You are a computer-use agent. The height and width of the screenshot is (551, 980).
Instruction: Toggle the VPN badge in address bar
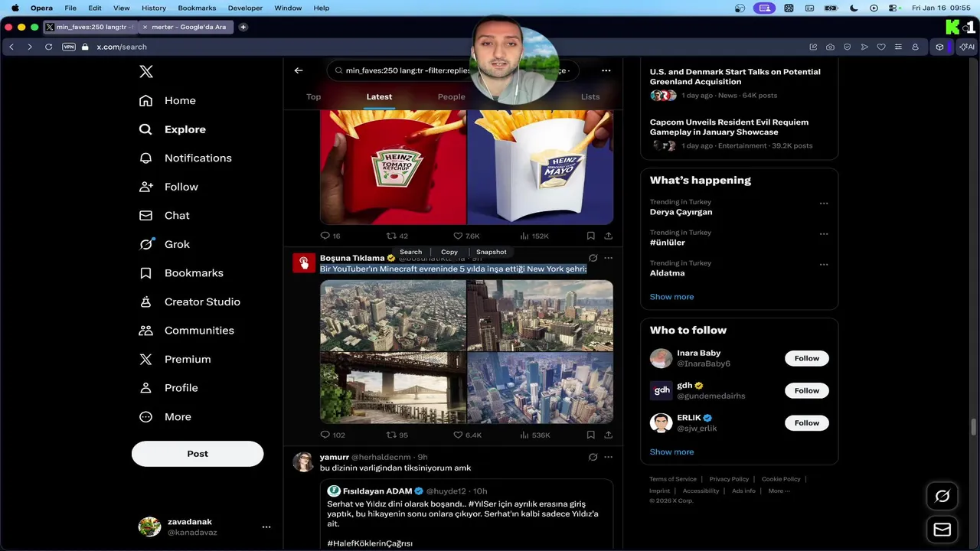tap(69, 47)
